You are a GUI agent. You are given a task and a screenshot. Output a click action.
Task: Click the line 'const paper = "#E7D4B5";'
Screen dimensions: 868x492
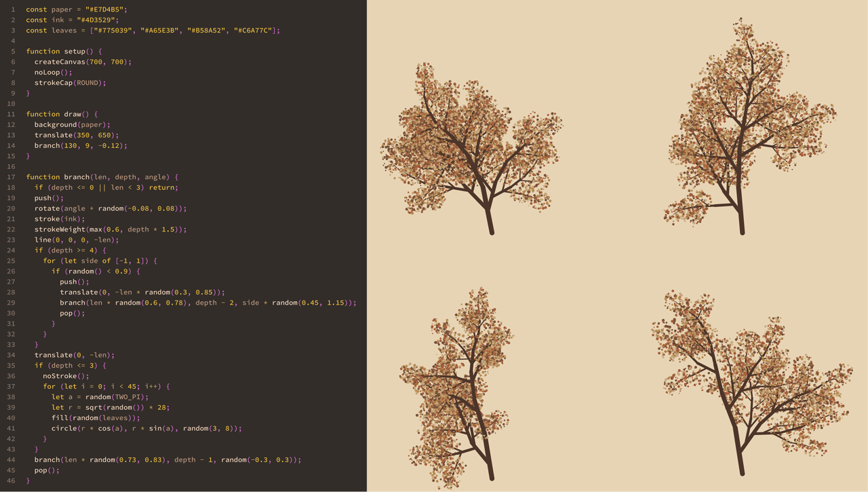(77, 10)
